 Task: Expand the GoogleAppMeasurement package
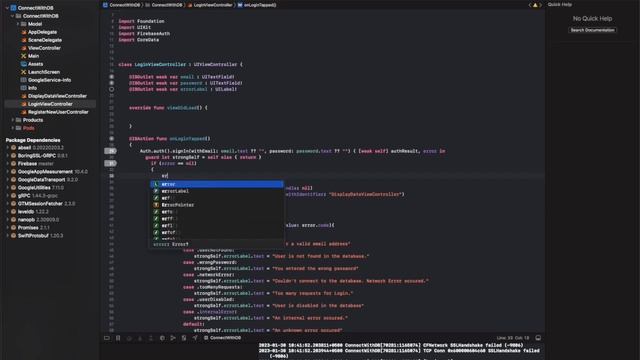click(x=8, y=172)
